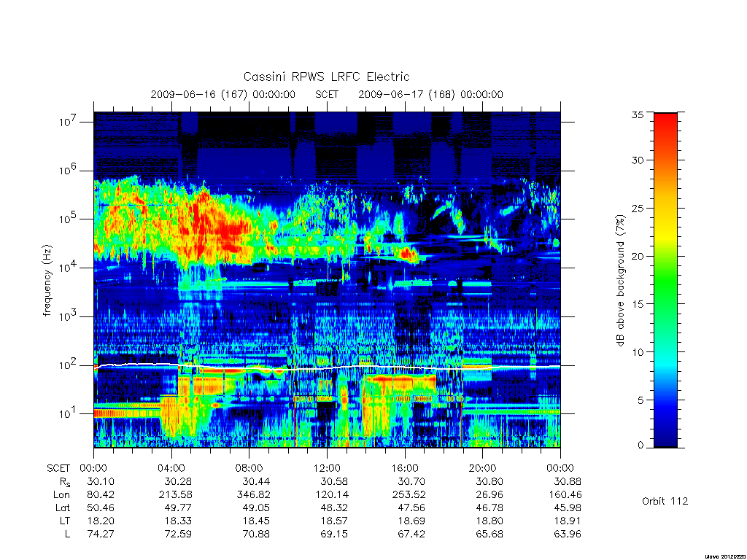The image size is (747, 560).
Task: Click the 'Rs' row label
Action: (64, 482)
